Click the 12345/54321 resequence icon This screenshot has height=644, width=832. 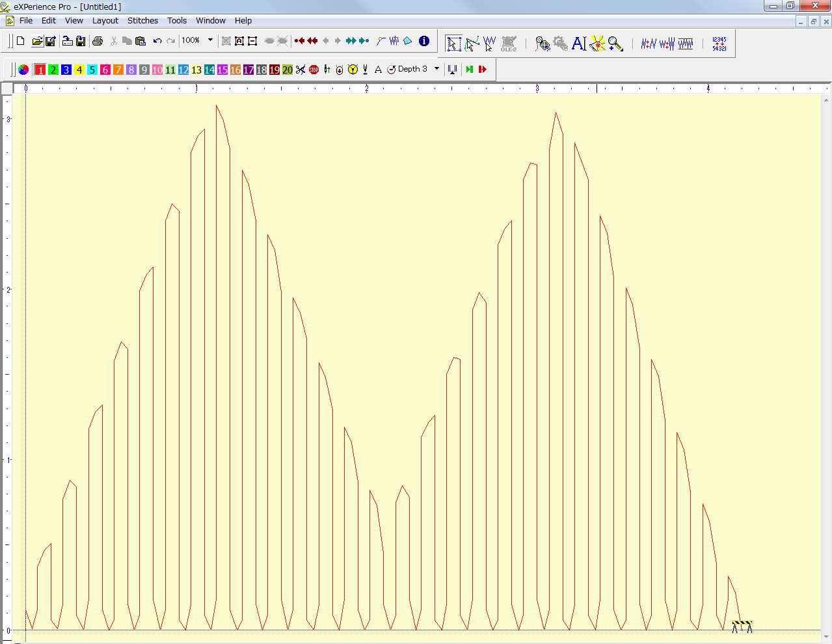tap(719, 44)
